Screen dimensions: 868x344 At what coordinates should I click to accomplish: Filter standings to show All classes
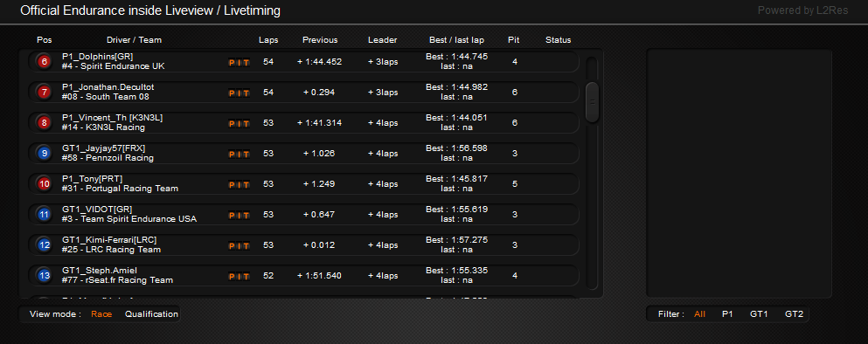(x=699, y=314)
